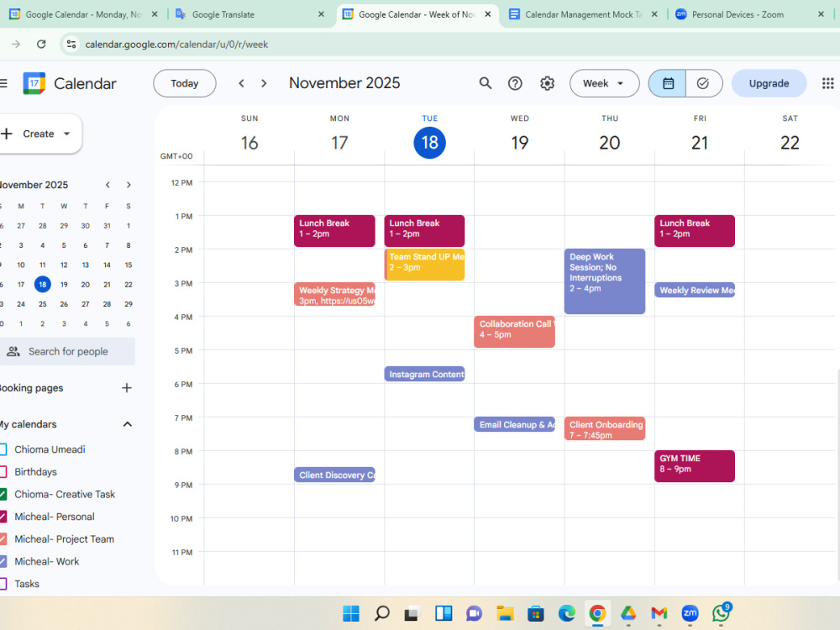Click the Search for people field

point(67,351)
